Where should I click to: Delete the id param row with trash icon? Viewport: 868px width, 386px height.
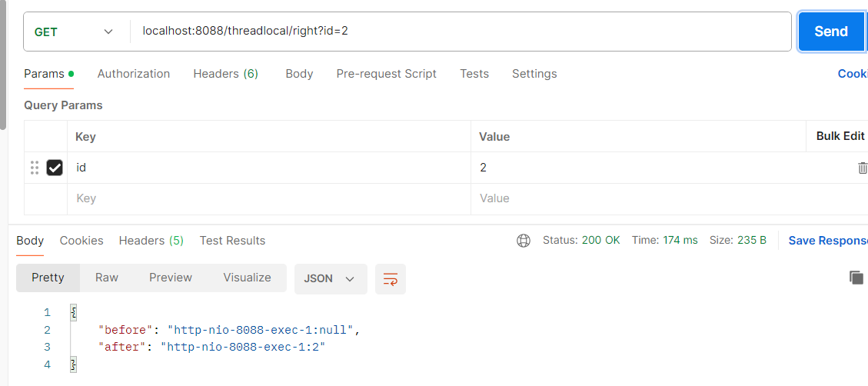click(x=863, y=168)
